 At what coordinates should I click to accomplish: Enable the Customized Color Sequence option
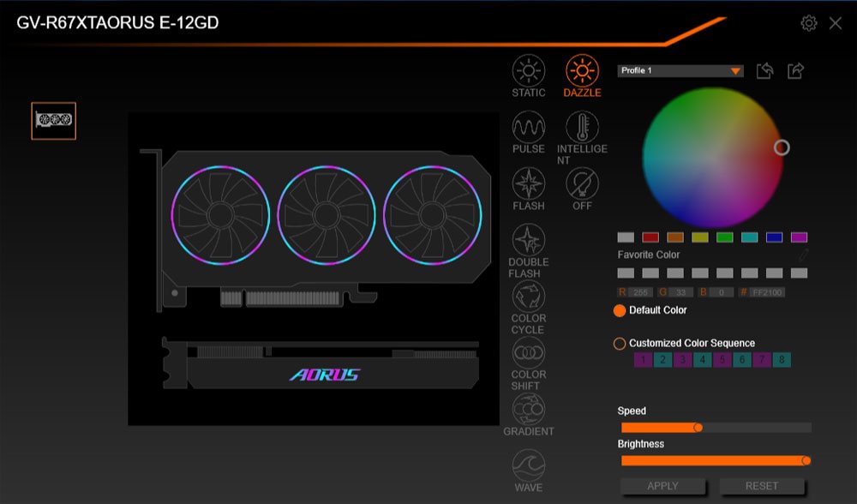pyautogui.click(x=620, y=344)
